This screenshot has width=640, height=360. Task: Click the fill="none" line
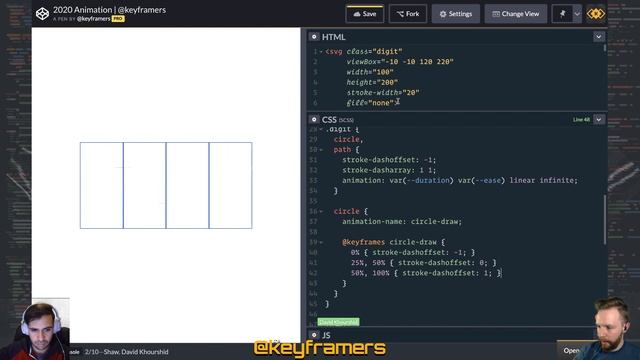click(372, 103)
